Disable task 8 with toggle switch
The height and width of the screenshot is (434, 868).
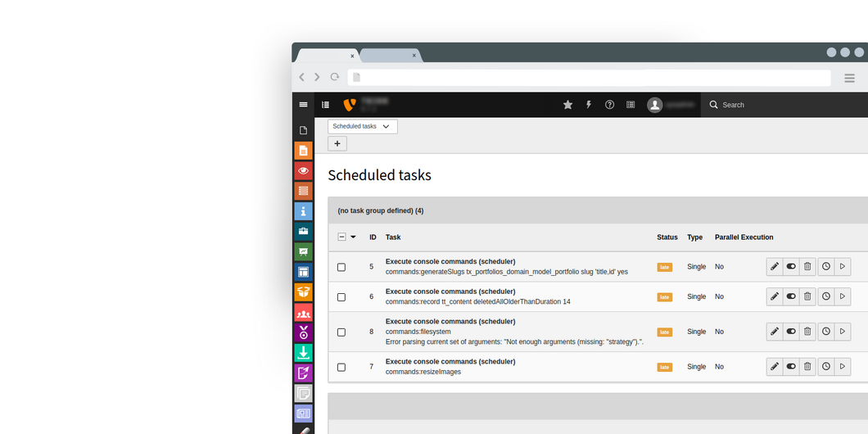(x=791, y=332)
